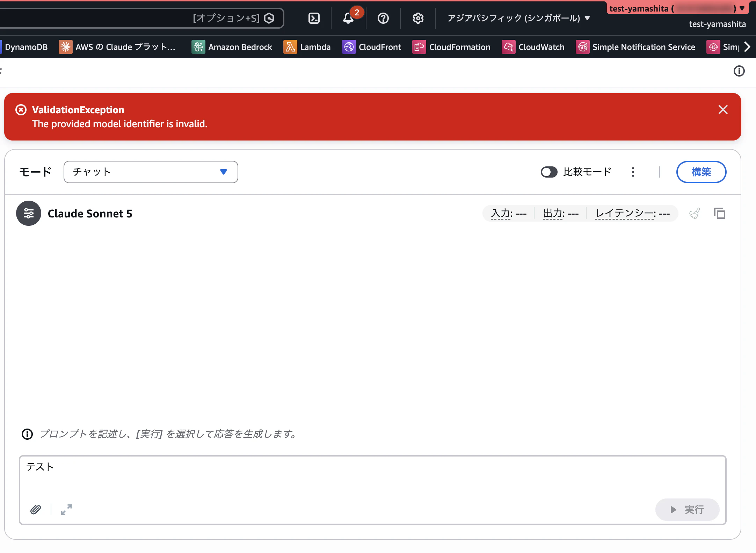This screenshot has height=553, width=756.
Task: Open the three-dot more options menu
Action: tap(633, 172)
